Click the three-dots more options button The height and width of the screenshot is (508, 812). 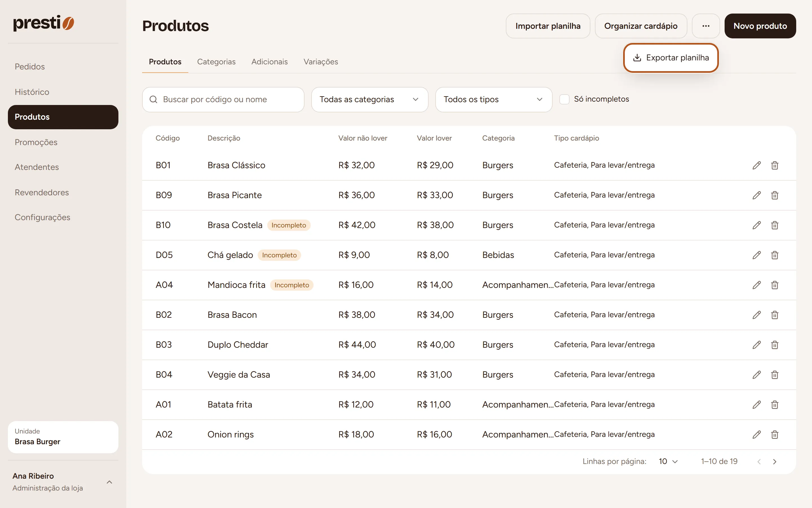pos(706,26)
